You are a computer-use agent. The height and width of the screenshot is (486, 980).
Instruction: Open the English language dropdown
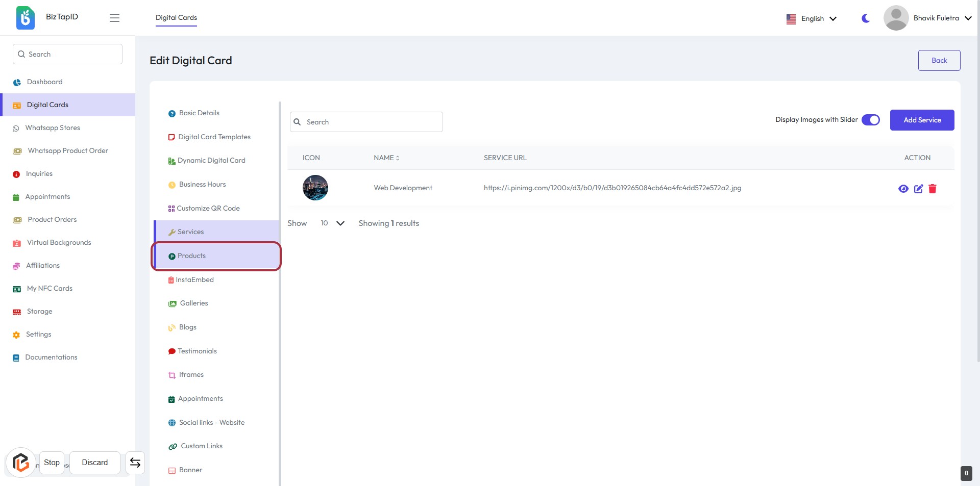(812, 18)
